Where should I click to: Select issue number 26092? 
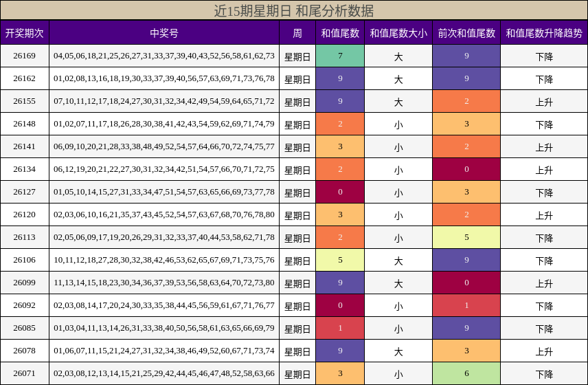pyautogui.click(x=24, y=305)
